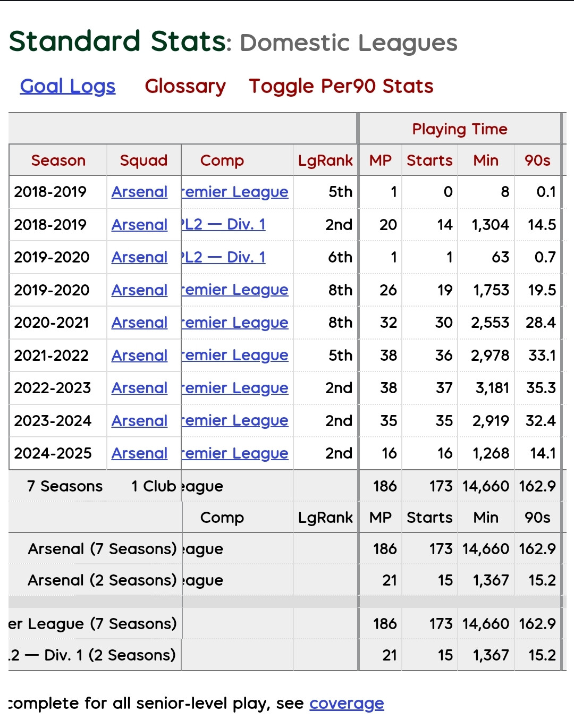
Task: Open Arsenal link in 2018-2019 Premier League row
Action: pos(139,192)
